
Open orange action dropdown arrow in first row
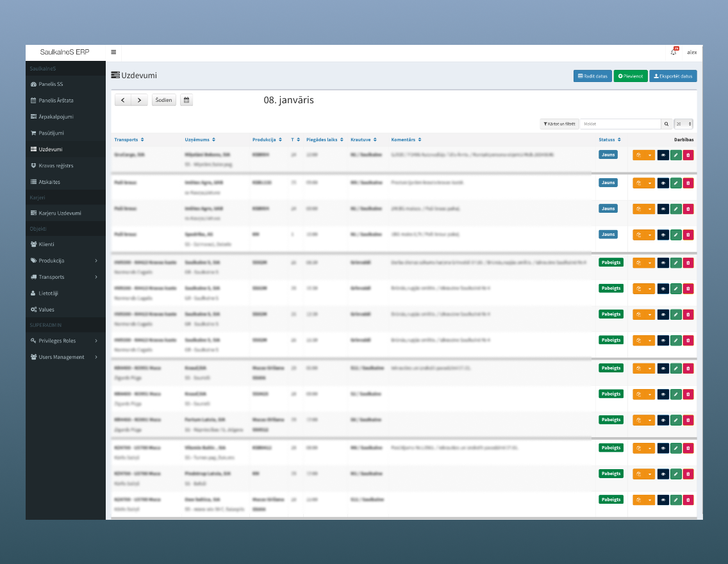(x=650, y=154)
